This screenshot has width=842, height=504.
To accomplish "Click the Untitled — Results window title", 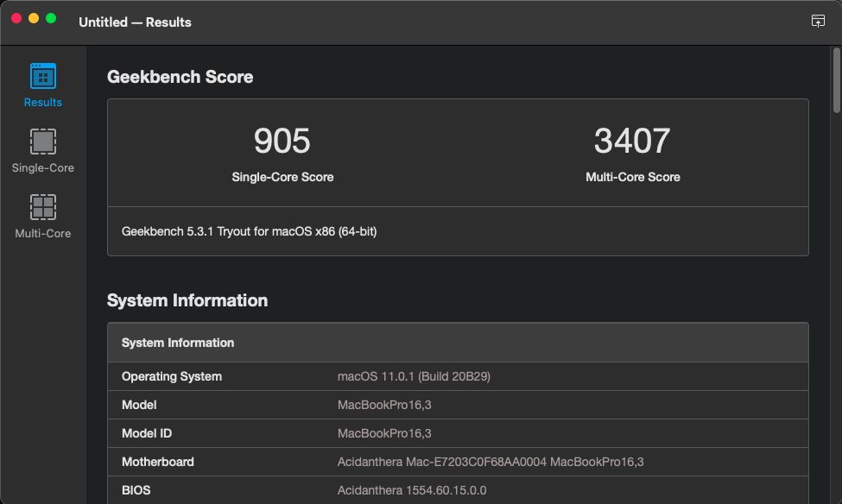I will 135,22.
